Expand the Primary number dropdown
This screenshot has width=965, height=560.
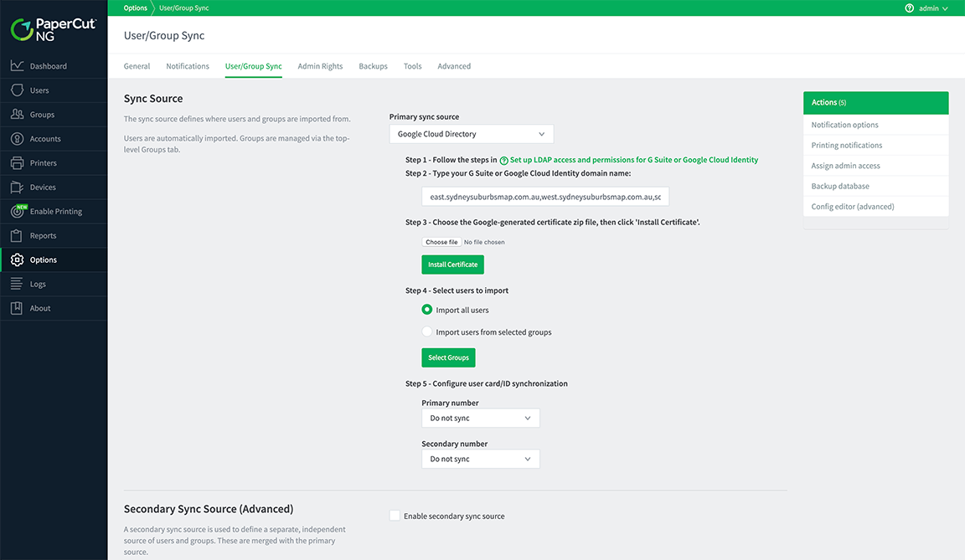point(480,418)
